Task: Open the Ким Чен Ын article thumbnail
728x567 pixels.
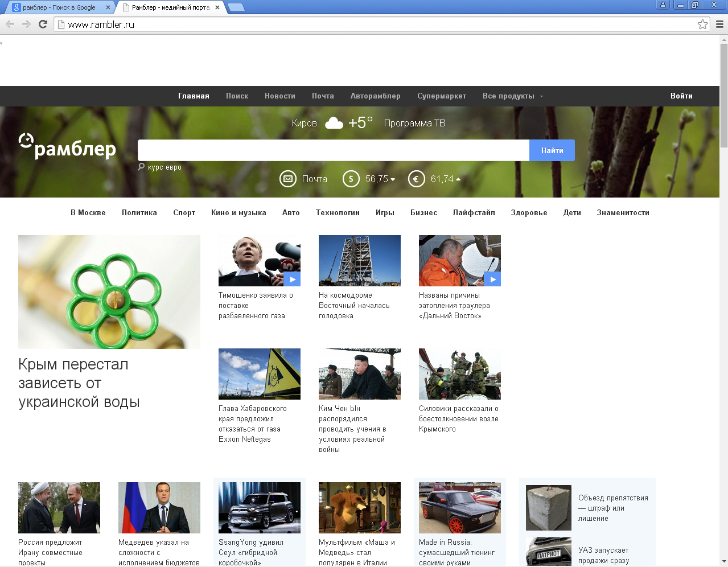Action: pos(360,374)
